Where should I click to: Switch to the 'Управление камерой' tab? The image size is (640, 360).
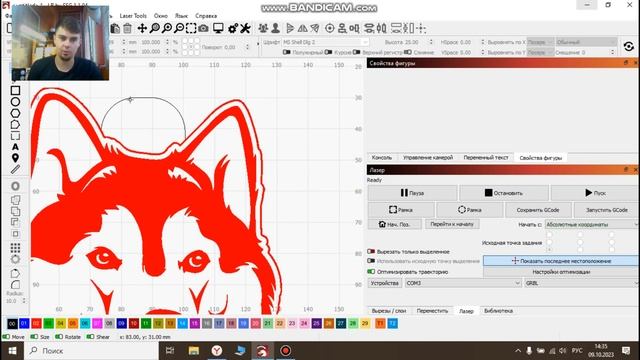[x=428, y=158]
